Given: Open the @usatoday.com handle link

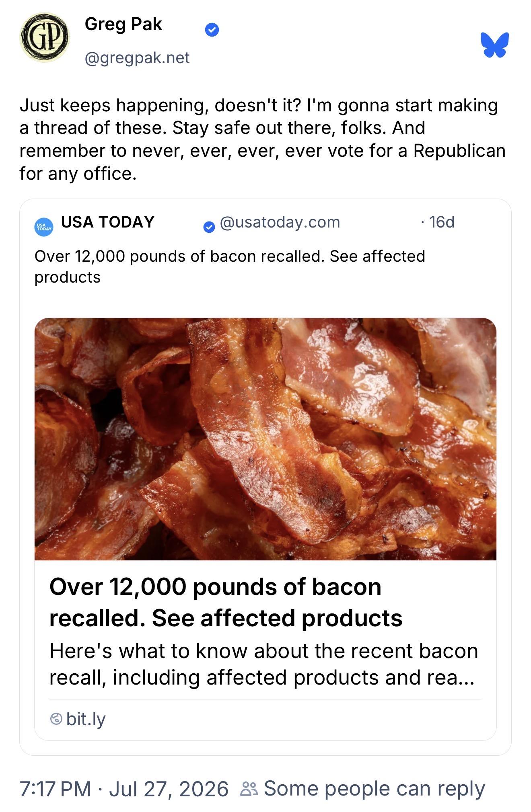Looking at the screenshot, I should (280, 222).
